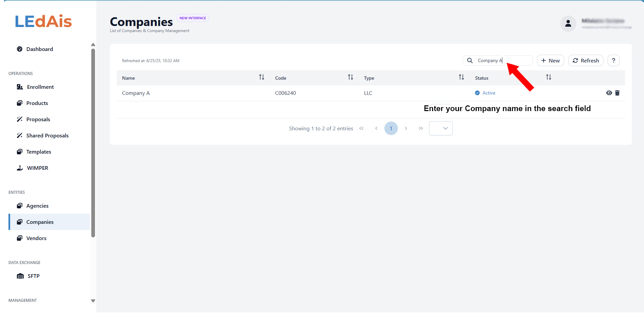Screen dimensions: 644x313
Task: Click the LEdAis logo
Action: point(43,21)
